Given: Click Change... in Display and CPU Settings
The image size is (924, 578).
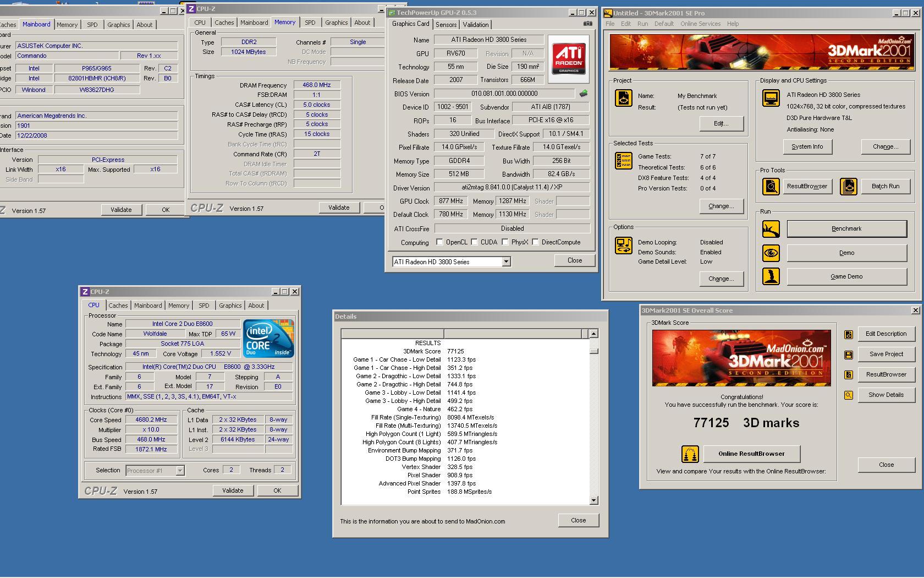Looking at the screenshot, I should point(886,147).
